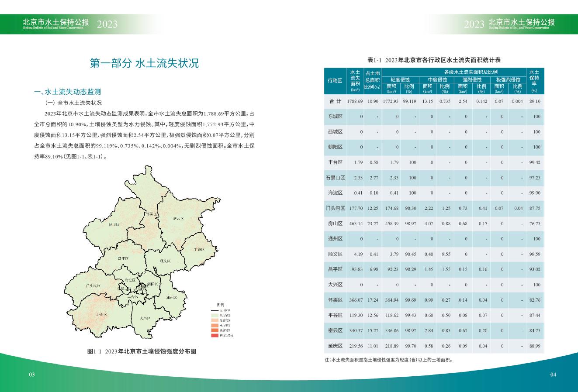578x392 pixels.
Task: Click page number 04
Action: (x=553, y=375)
